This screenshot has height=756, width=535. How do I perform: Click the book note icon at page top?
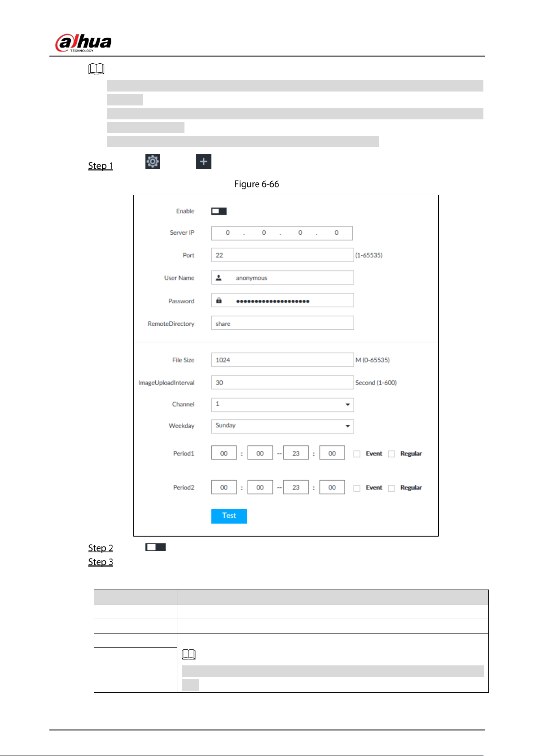[96, 69]
